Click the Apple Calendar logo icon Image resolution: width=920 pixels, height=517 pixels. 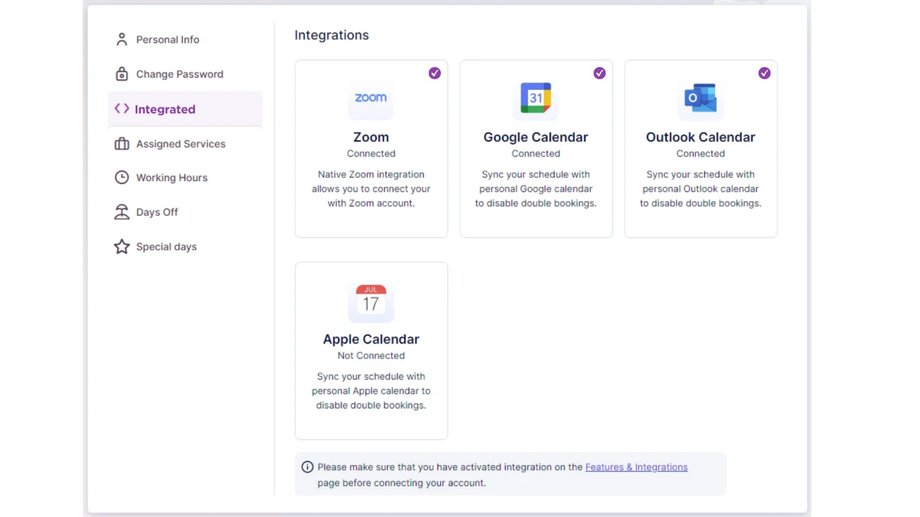pos(371,300)
